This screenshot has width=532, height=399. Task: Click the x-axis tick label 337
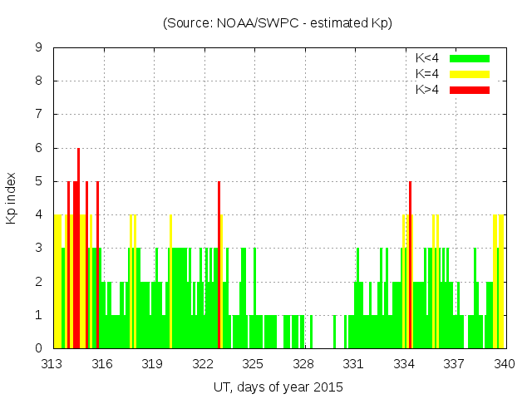pyautogui.click(x=454, y=364)
